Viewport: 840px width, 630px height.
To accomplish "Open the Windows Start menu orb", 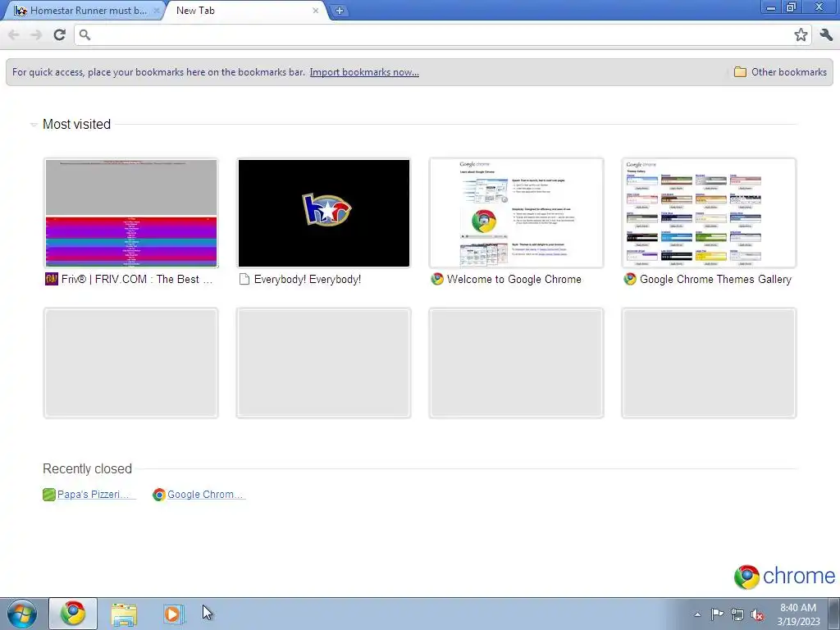I will coord(22,614).
